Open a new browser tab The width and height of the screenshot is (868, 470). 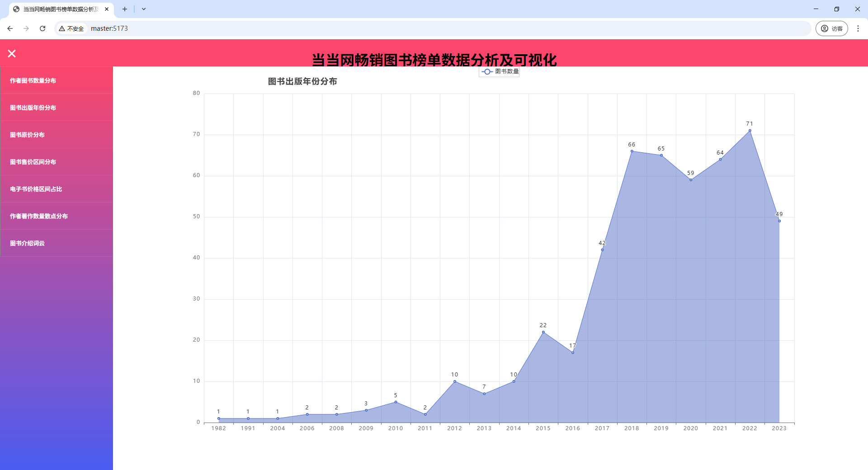(125, 9)
